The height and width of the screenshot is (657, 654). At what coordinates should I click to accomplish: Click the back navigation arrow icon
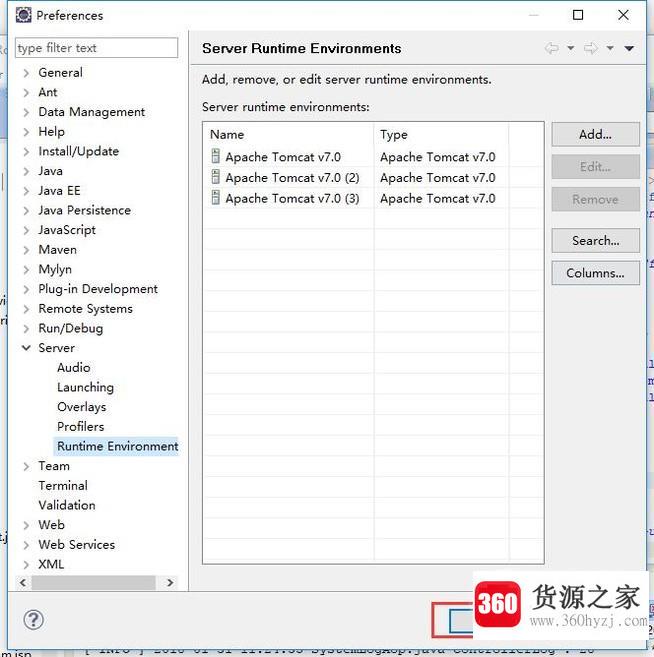tap(552, 48)
